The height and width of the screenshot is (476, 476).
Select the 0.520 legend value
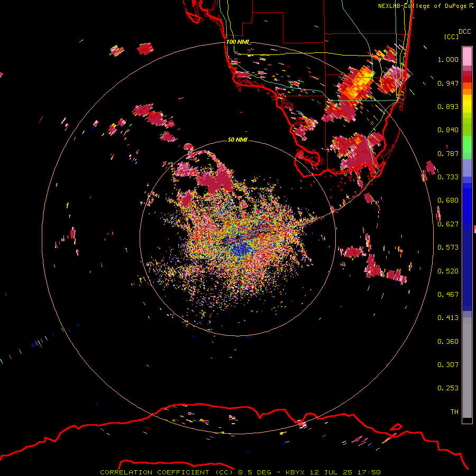tap(448, 271)
